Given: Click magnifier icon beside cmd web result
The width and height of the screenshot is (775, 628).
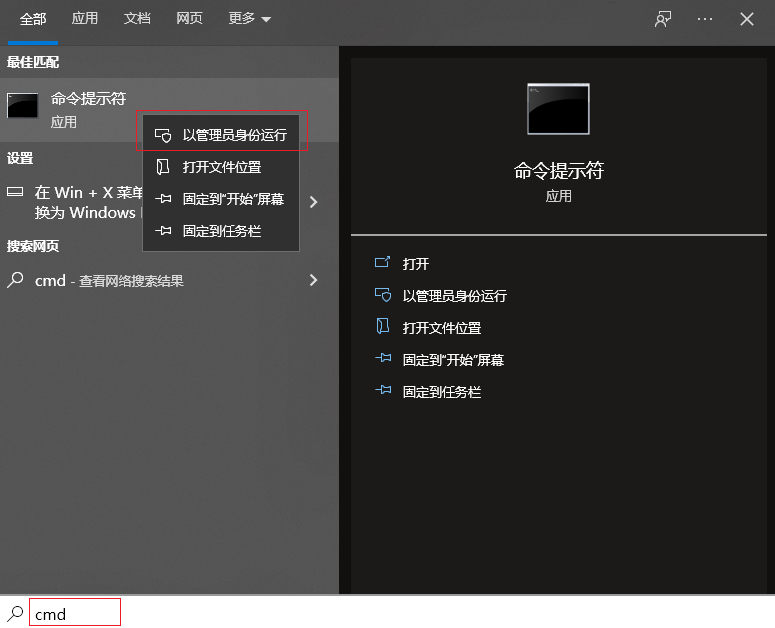Looking at the screenshot, I should tap(15, 280).
